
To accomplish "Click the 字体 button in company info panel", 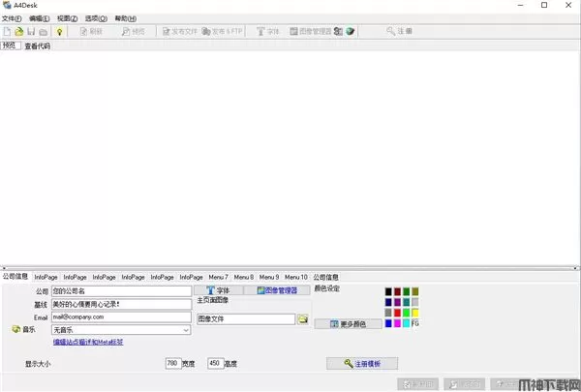I will (218, 290).
